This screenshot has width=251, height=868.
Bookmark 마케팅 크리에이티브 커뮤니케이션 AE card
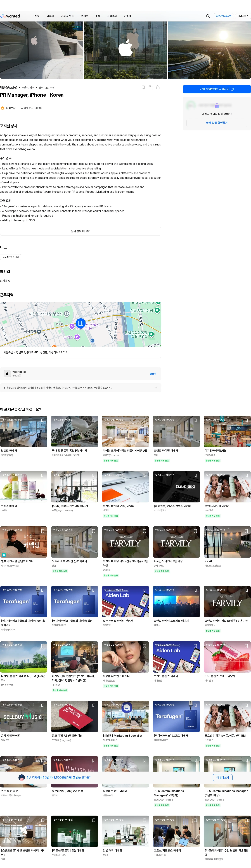pyautogui.click(x=144, y=420)
